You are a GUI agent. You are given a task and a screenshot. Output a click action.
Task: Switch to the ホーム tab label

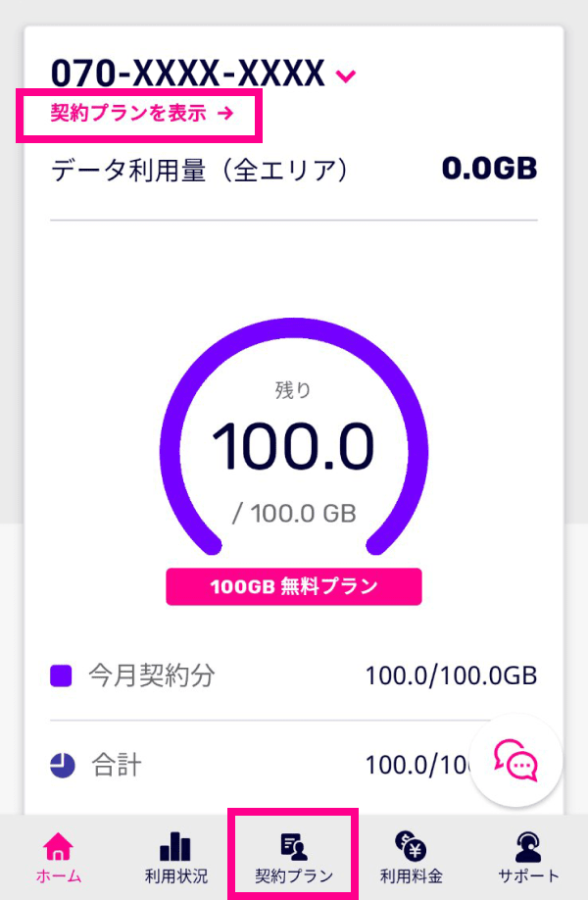pyautogui.click(x=59, y=875)
